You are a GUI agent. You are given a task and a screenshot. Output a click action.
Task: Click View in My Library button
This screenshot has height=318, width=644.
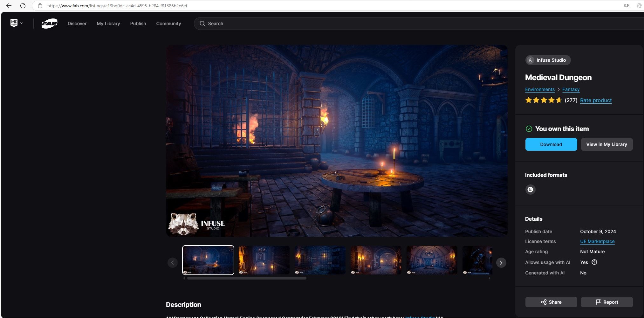tap(606, 144)
